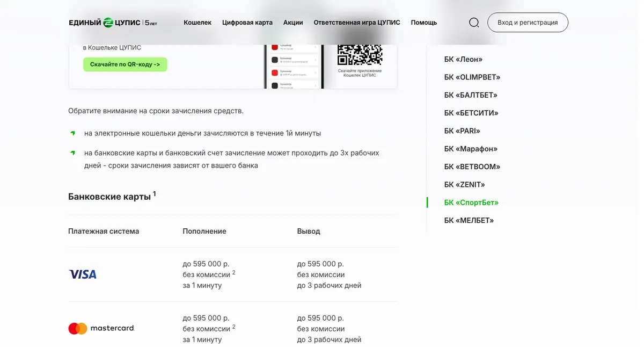Jump to БК «БАЛТБЕТ» section

(x=471, y=95)
